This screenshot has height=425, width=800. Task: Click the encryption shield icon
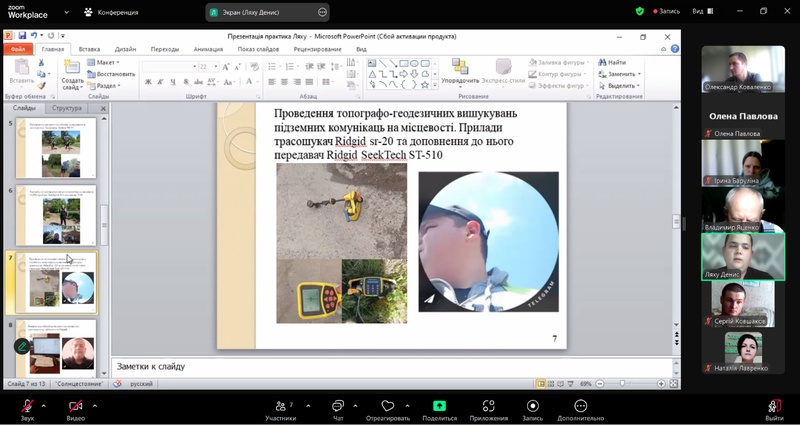pyautogui.click(x=640, y=11)
